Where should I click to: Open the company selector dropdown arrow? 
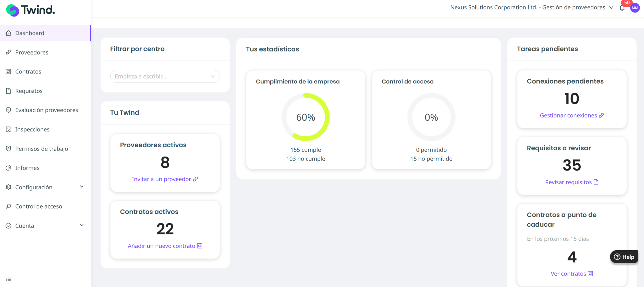(611, 7)
